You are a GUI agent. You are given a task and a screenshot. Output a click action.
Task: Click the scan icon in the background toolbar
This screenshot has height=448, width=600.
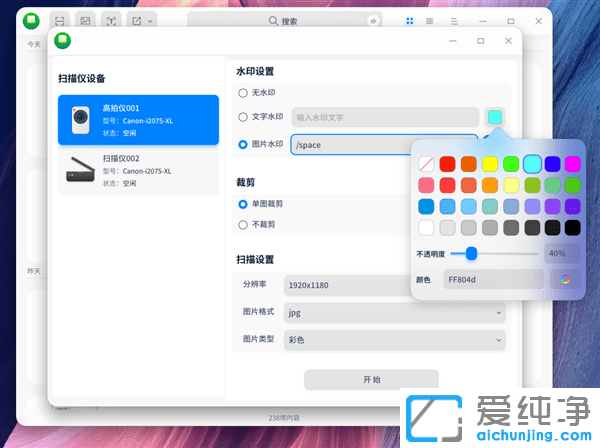point(61,20)
